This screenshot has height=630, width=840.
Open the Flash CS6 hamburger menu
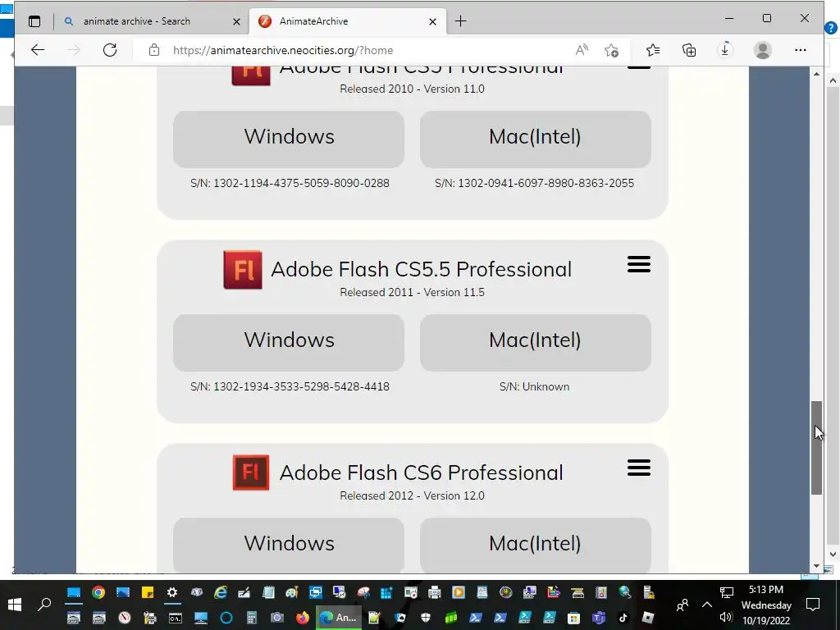[x=638, y=468]
